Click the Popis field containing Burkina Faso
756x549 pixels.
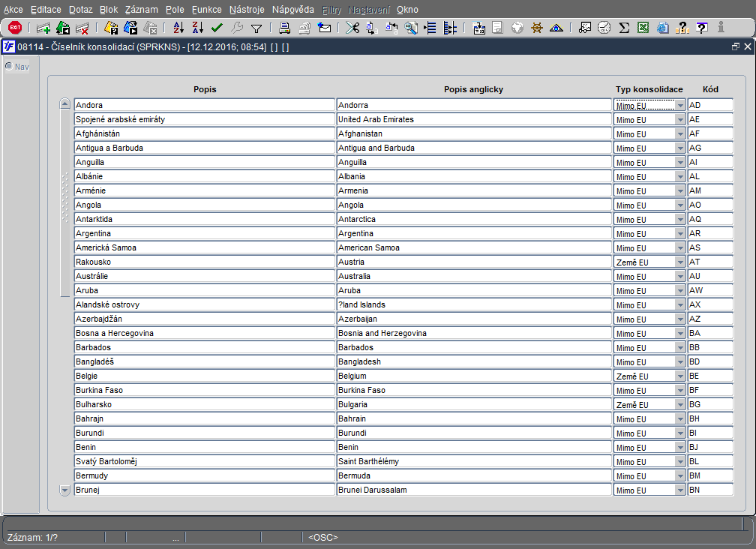coord(205,391)
